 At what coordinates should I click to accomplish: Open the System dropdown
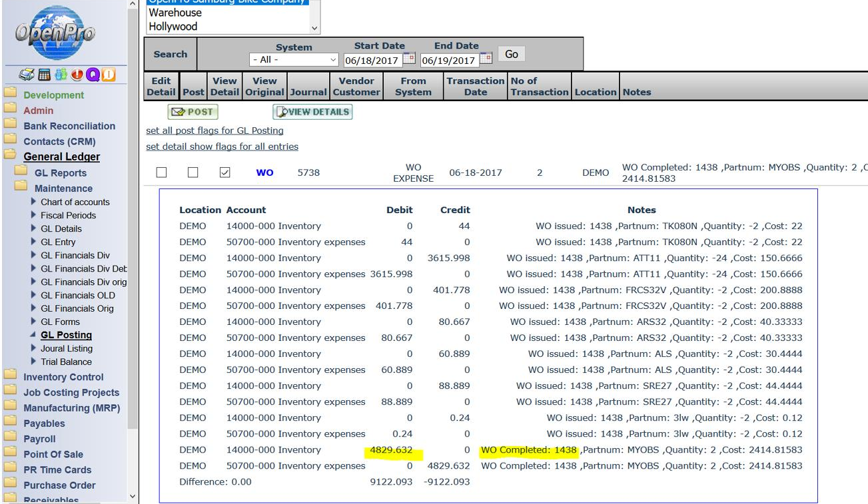tap(294, 60)
